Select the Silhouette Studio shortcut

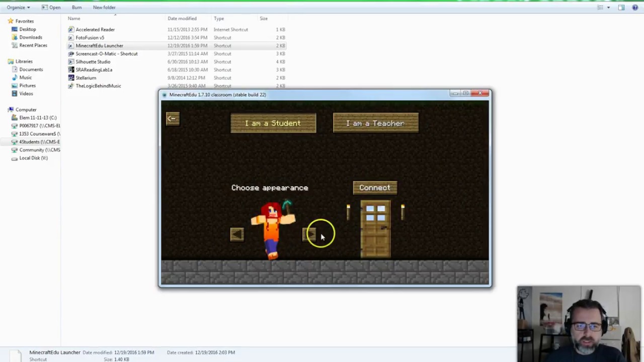pos(93,62)
